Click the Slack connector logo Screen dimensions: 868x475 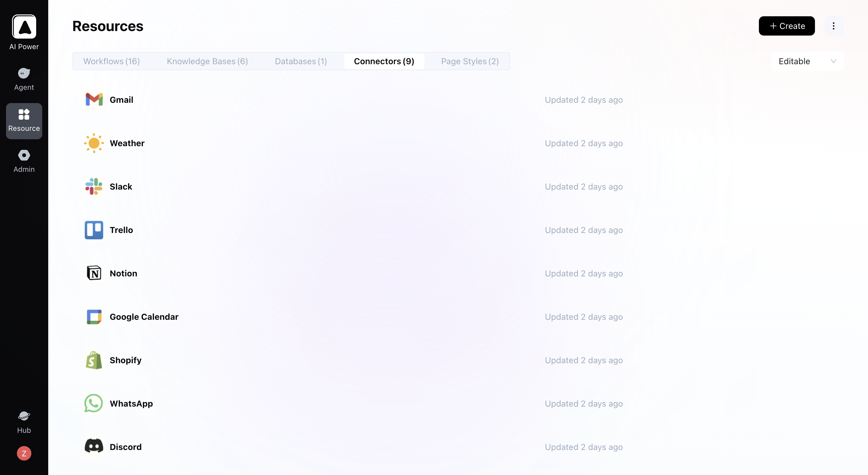[94, 187]
